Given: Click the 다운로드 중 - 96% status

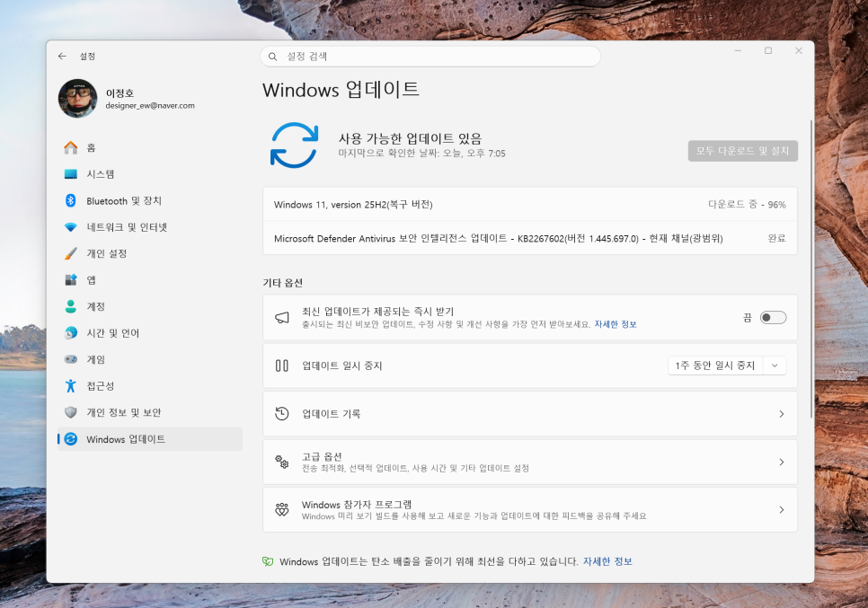Looking at the screenshot, I should [x=747, y=205].
